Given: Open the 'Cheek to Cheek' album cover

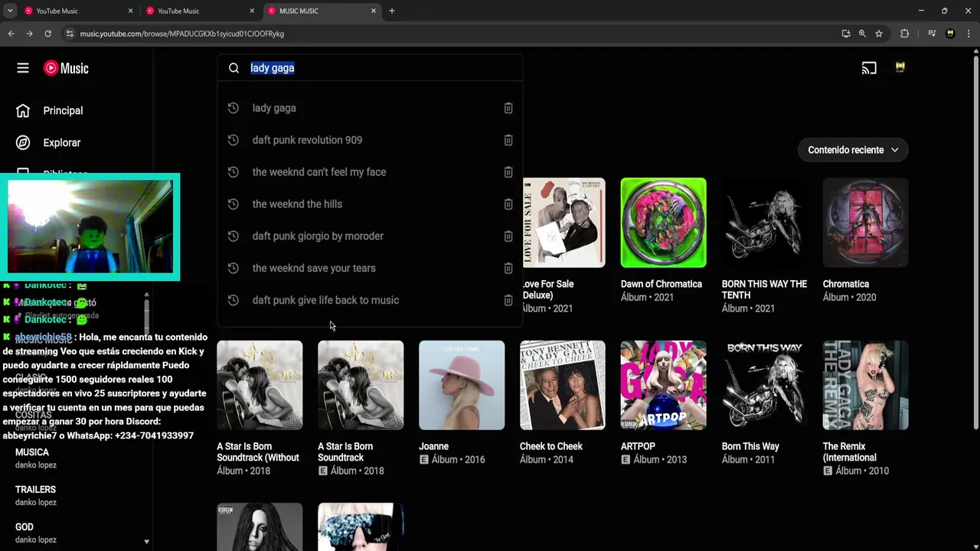Looking at the screenshot, I should click(563, 385).
